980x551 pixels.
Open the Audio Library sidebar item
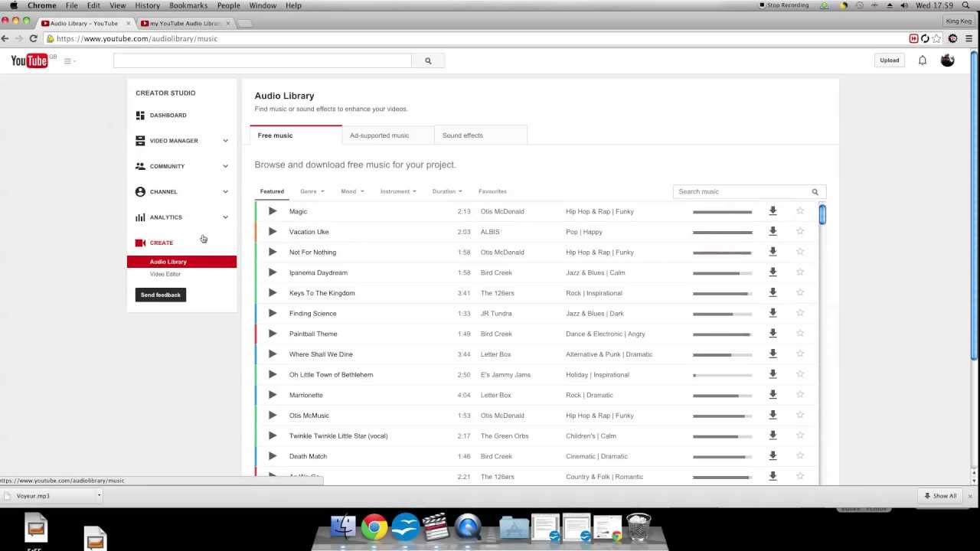pyautogui.click(x=181, y=262)
